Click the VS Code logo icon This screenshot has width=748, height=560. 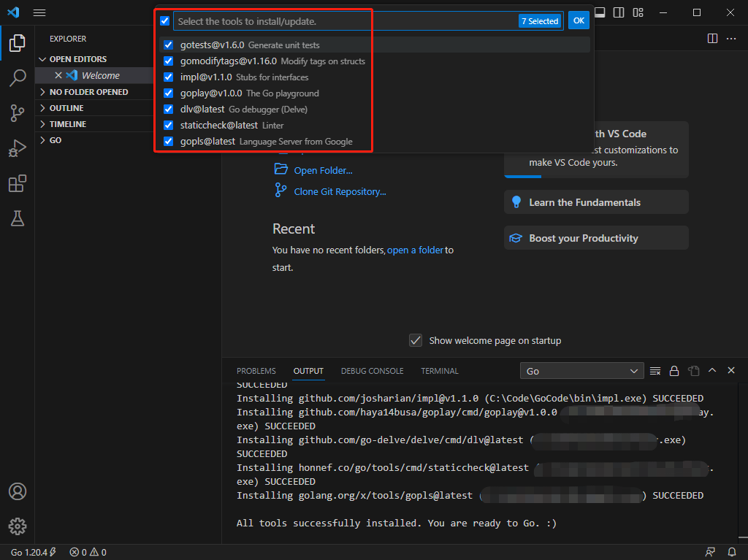tap(13, 12)
